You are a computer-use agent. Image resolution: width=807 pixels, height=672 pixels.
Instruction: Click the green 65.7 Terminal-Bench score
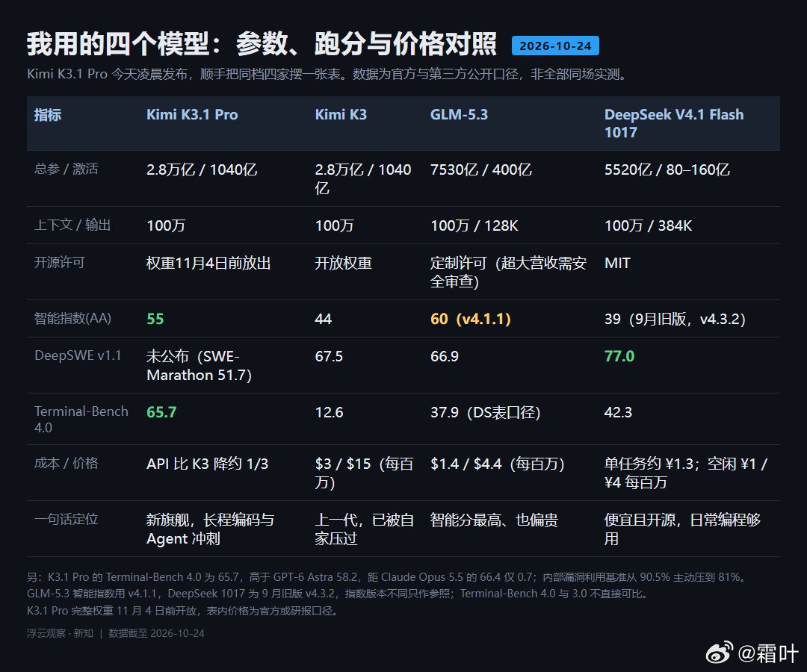point(161,412)
